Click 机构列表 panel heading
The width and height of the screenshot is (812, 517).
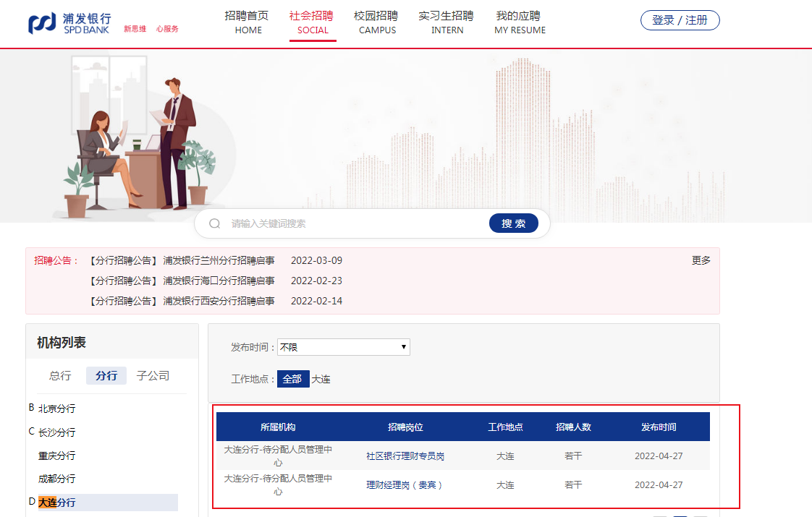(x=61, y=342)
